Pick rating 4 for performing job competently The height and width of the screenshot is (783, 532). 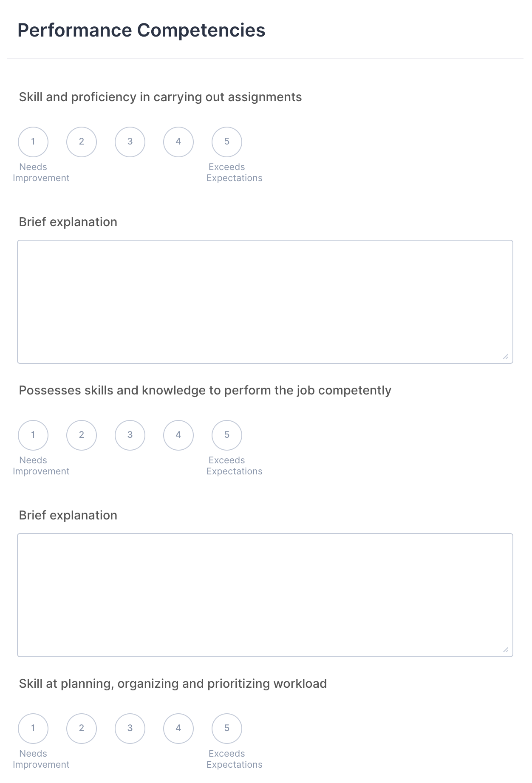pyautogui.click(x=178, y=435)
